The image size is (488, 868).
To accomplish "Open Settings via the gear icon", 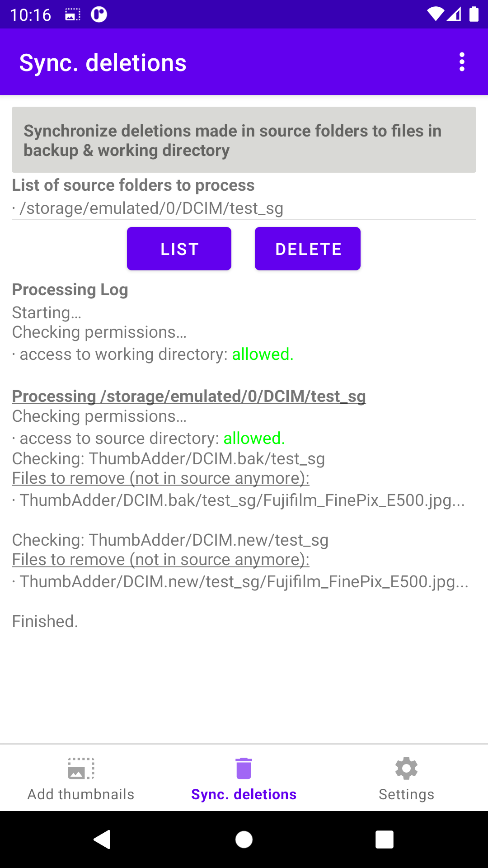I will (x=406, y=768).
